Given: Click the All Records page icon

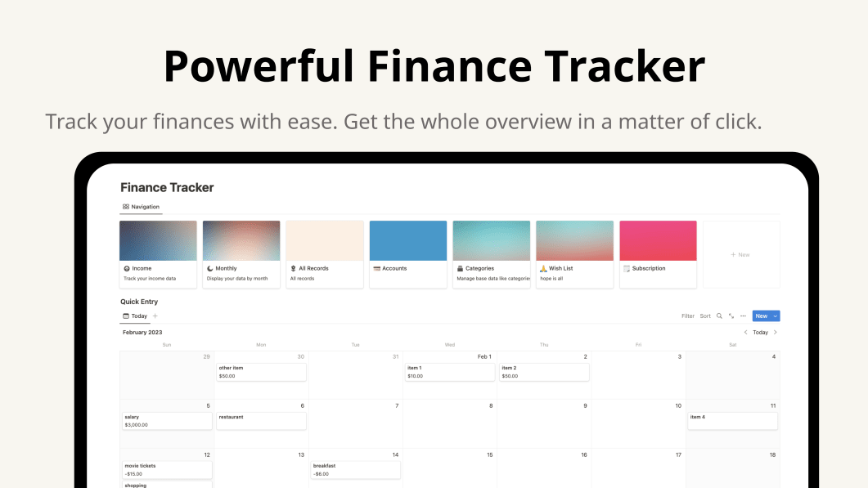Looking at the screenshot, I should [292, 268].
